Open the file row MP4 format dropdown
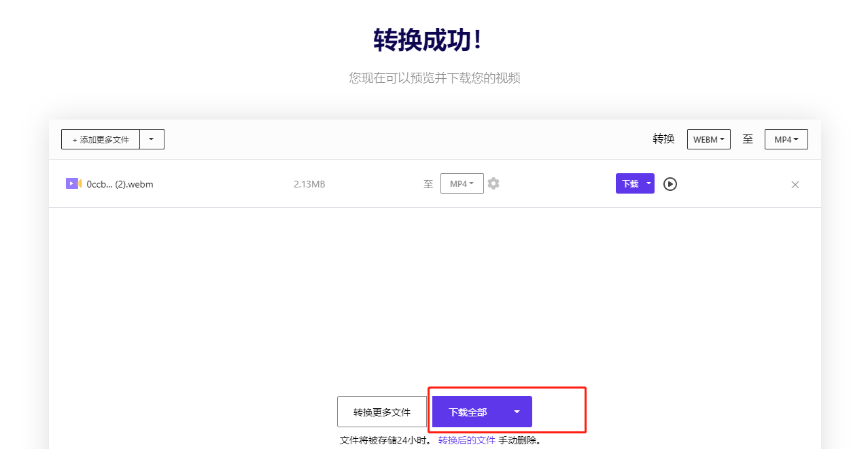 coord(462,183)
